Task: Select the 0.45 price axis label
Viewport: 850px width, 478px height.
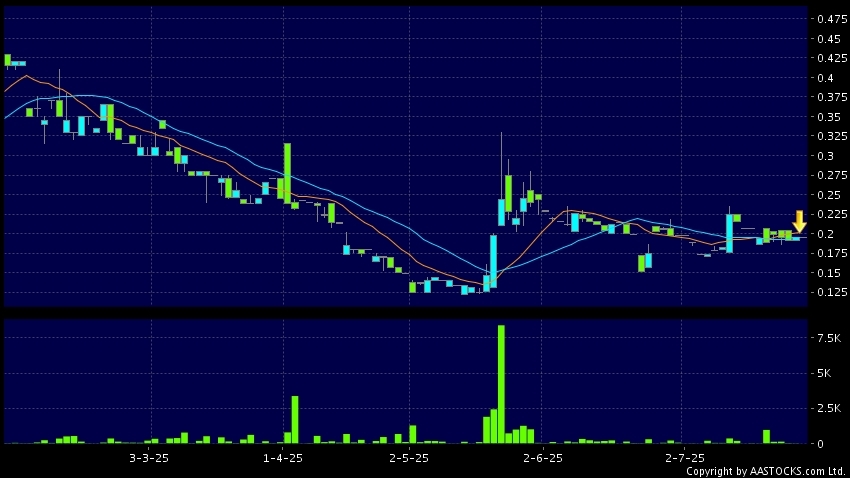Action: 829,39
